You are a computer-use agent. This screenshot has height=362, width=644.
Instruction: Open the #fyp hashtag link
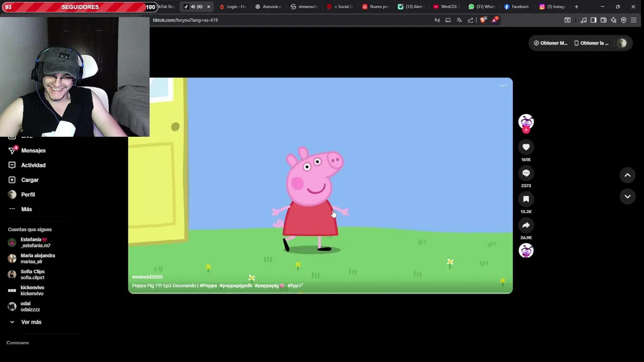(x=295, y=286)
